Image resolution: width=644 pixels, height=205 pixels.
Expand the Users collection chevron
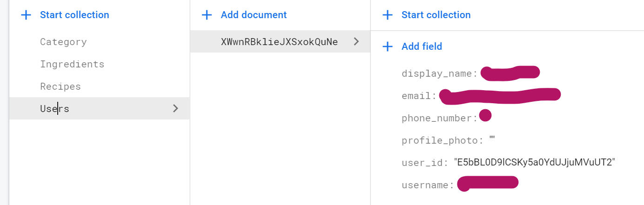[175, 108]
